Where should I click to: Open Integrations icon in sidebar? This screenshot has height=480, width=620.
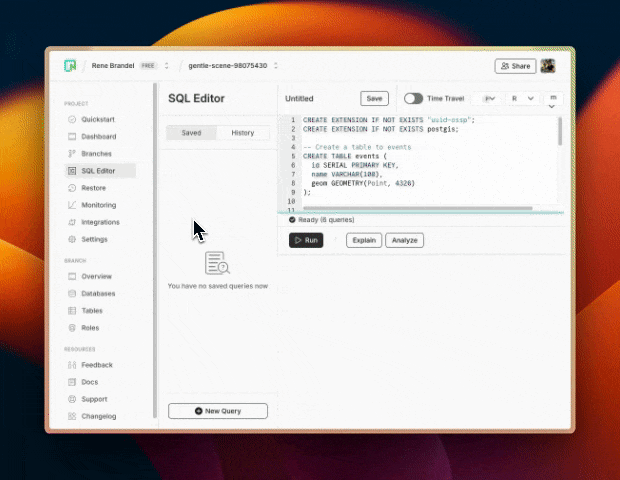pos(72,222)
